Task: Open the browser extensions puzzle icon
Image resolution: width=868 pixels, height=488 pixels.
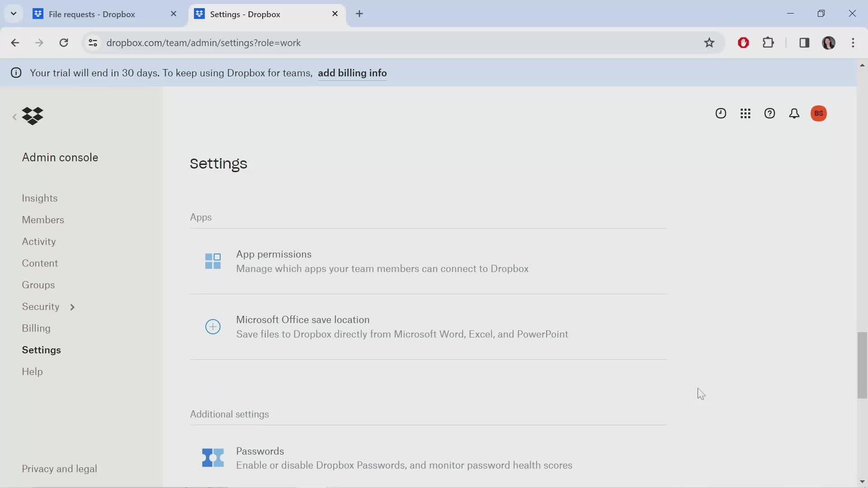Action: pos(769,42)
